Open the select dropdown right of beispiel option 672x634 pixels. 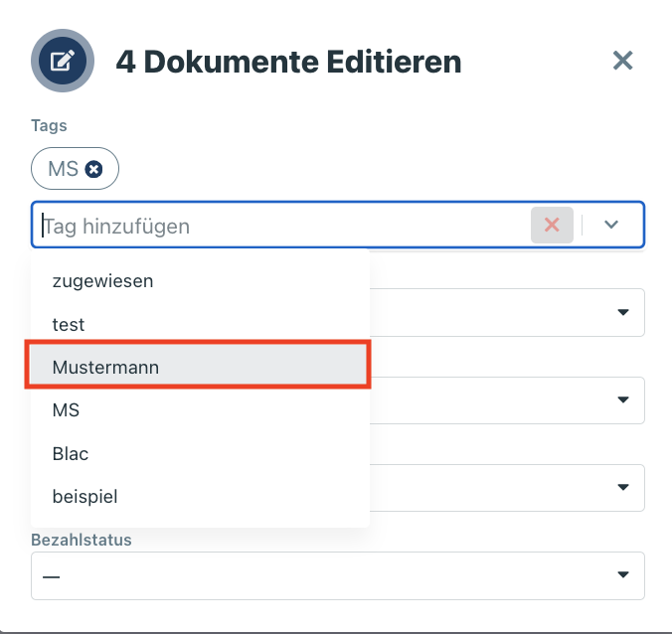click(x=623, y=488)
